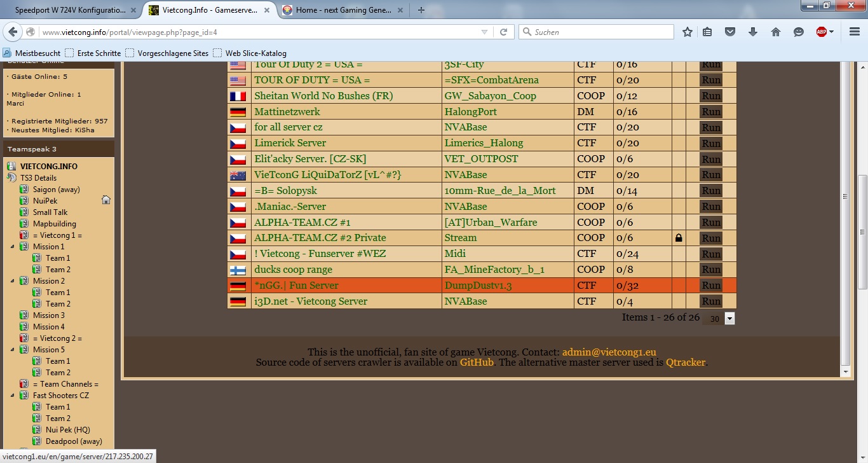
Task: Click the TS3 Details icon
Action: point(12,178)
